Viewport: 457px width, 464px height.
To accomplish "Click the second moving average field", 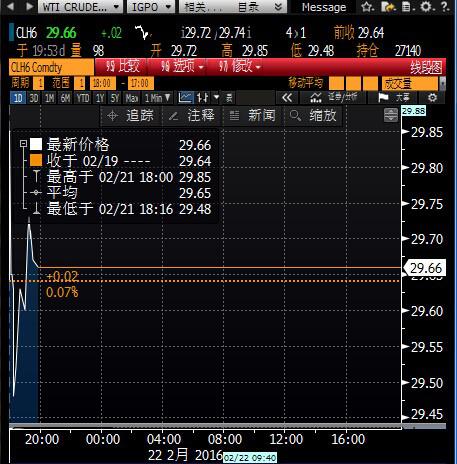I will pos(353,83).
